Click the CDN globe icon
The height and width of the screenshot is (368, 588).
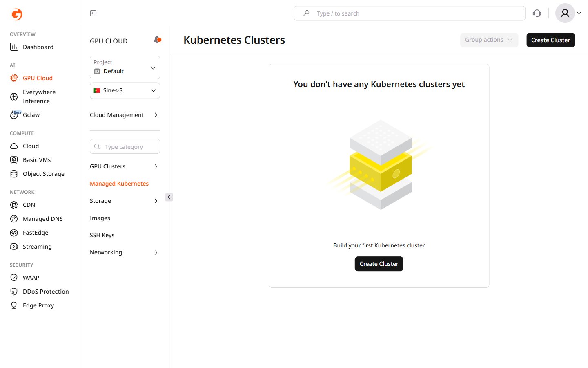click(14, 205)
